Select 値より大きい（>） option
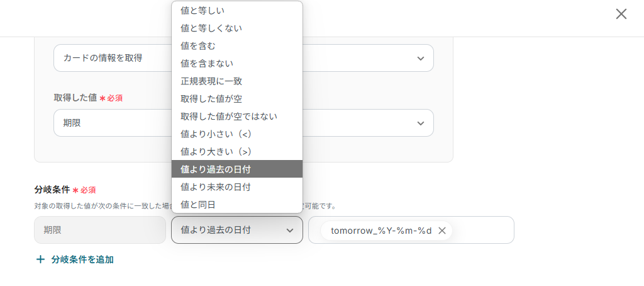This screenshot has height=286, width=644. pos(237,152)
